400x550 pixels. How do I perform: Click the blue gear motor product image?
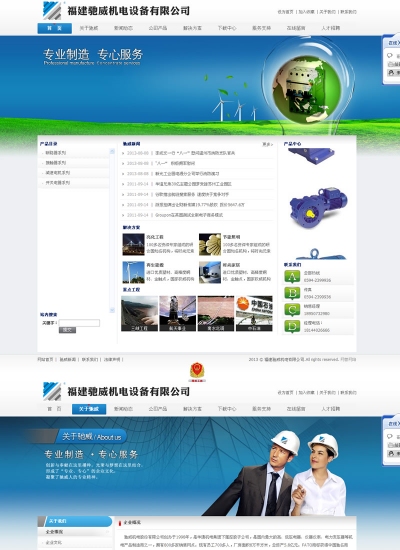click(318, 208)
